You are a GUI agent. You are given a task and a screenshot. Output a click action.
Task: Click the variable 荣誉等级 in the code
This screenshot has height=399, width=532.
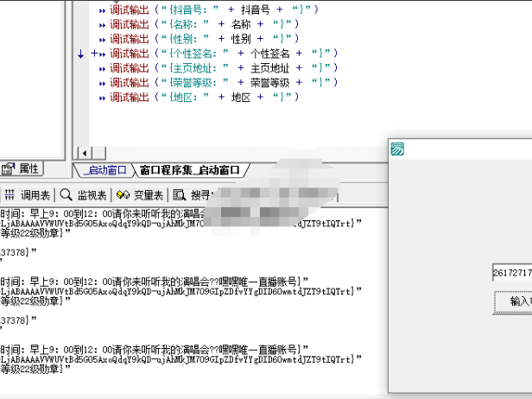(x=270, y=82)
